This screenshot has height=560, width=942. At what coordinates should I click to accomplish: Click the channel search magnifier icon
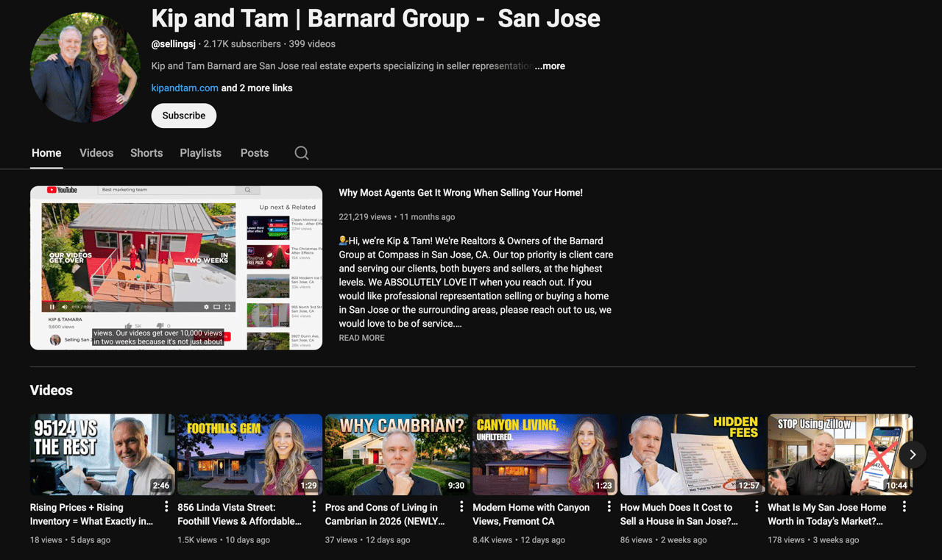302,153
